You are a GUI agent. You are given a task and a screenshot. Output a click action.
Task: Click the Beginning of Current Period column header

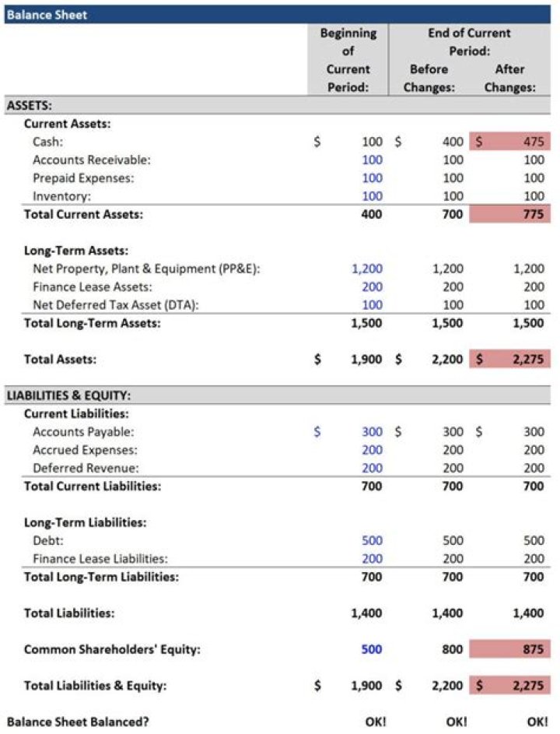(348, 60)
